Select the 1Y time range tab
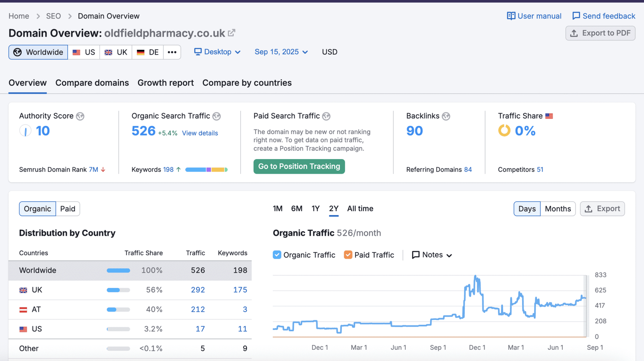The image size is (644, 361). point(315,209)
